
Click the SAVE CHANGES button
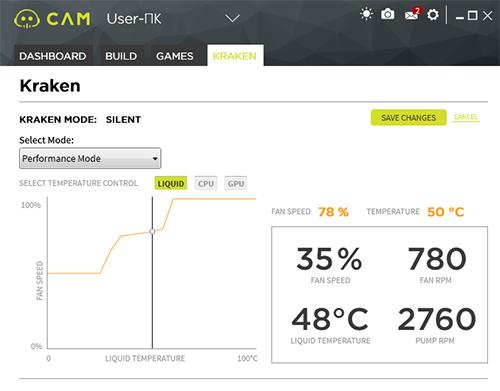pyautogui.click(x=408, y=118)
